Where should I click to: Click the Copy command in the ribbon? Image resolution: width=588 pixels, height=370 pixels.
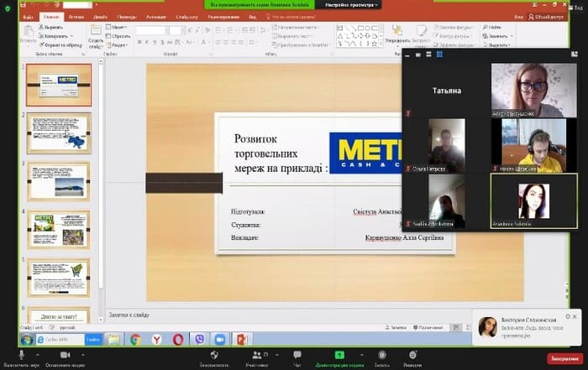tap(55, 36)
